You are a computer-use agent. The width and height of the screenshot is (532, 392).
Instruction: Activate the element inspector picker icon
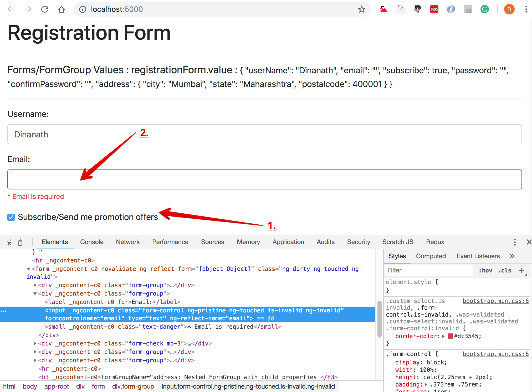(8, 242)
